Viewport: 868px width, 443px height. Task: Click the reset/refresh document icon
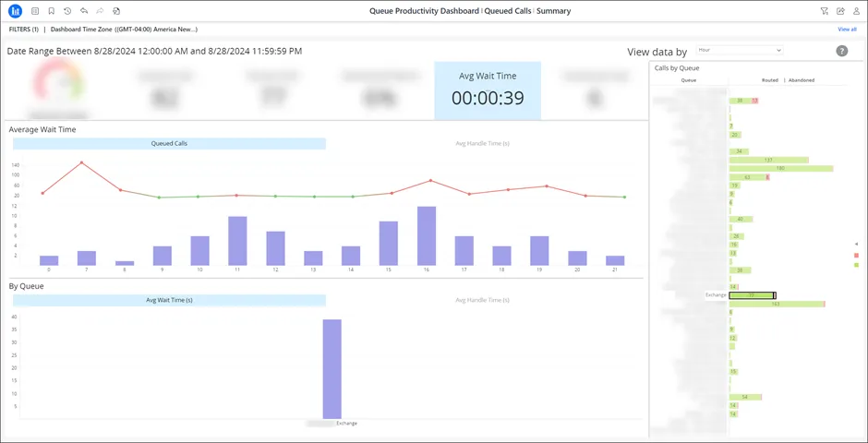tap(115, 11)
